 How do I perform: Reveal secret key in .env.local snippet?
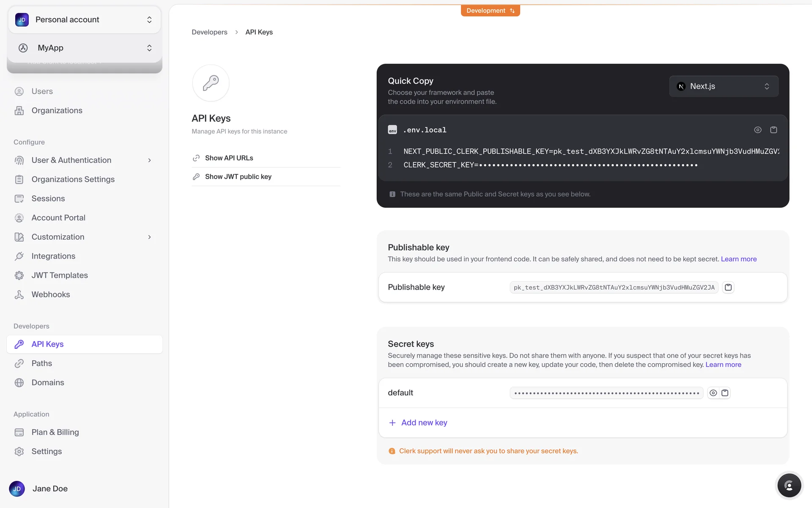(x=757, y=130)
